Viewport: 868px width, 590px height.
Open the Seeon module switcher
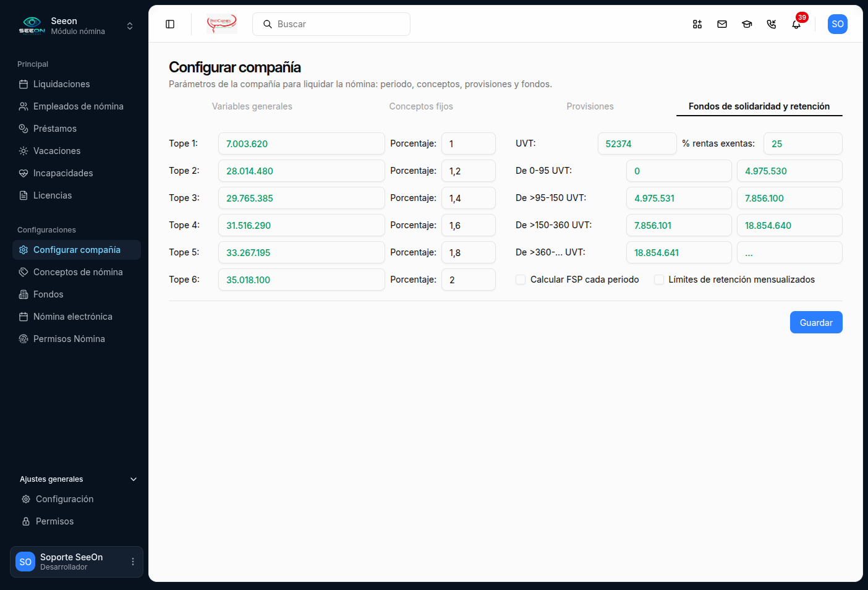point(77,26)
